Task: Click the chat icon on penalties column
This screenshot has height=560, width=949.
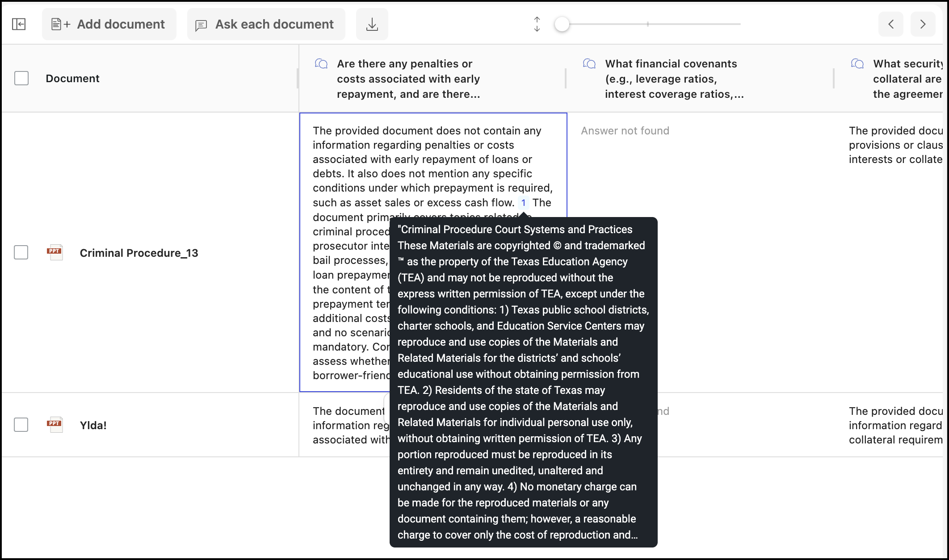Action: coord(321,64)
